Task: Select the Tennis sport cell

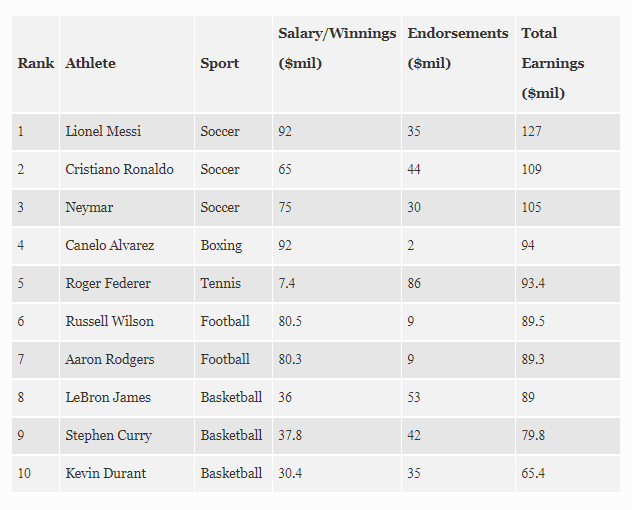Action: 220,283
